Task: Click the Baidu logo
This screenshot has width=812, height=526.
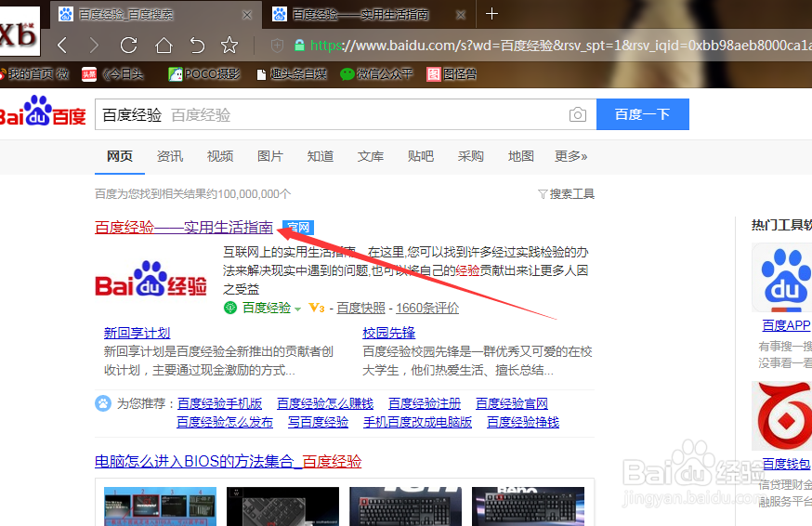Action: coord(43,111)
